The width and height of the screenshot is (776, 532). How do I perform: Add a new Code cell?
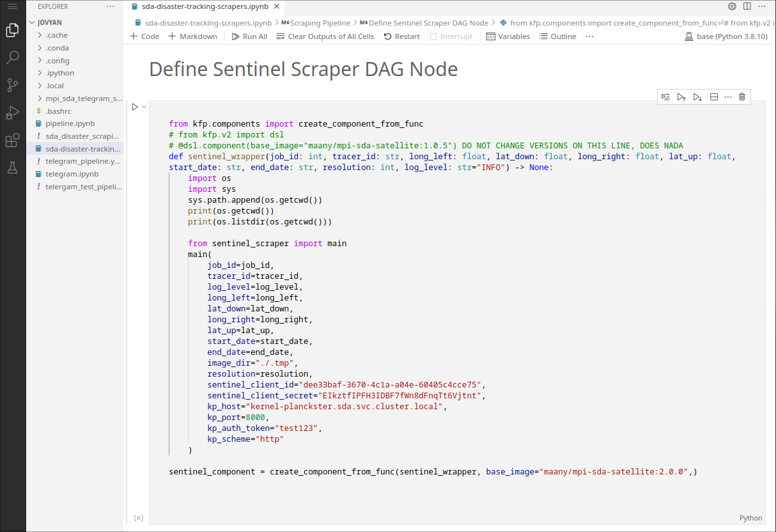[x=144, y=36]
